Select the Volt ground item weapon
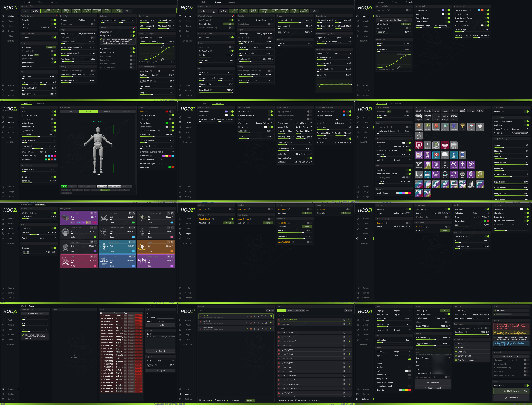Viewport: 532px width, 405px height. 428,117
